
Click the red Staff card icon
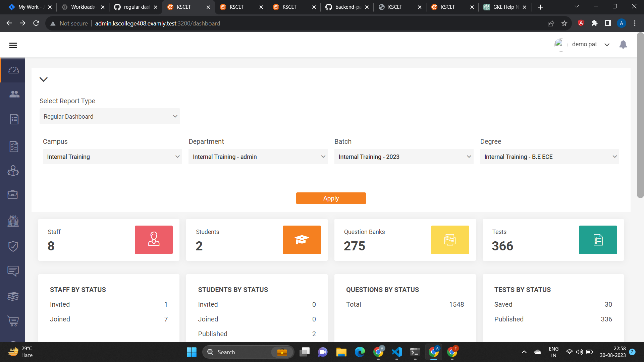[x=154, y=240]
